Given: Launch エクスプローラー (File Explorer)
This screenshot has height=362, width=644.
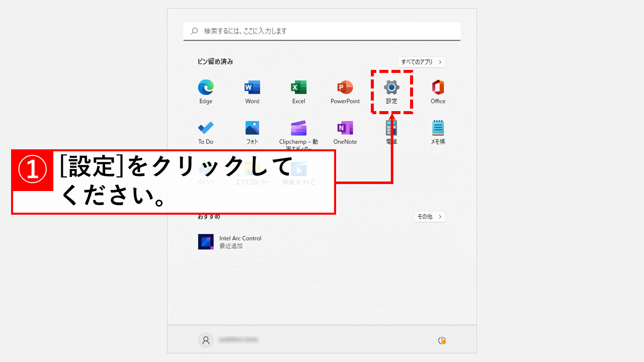Looking at the screenshot, I should click(252, 172).
